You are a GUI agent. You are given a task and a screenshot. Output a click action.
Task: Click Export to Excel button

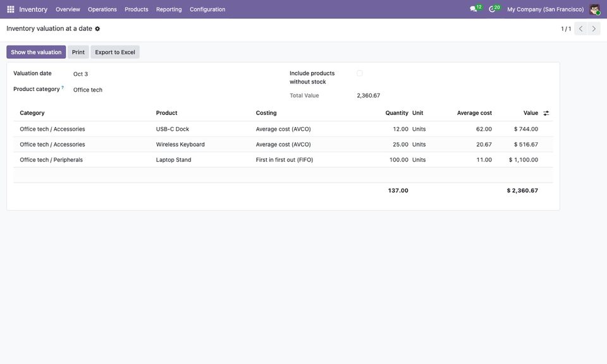(x=115, y=52)
